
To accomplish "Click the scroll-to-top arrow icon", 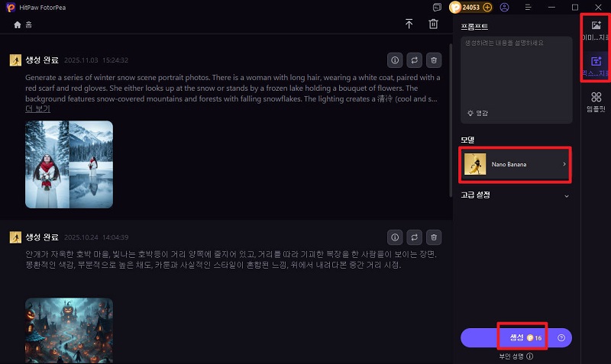I will point(409,24).
